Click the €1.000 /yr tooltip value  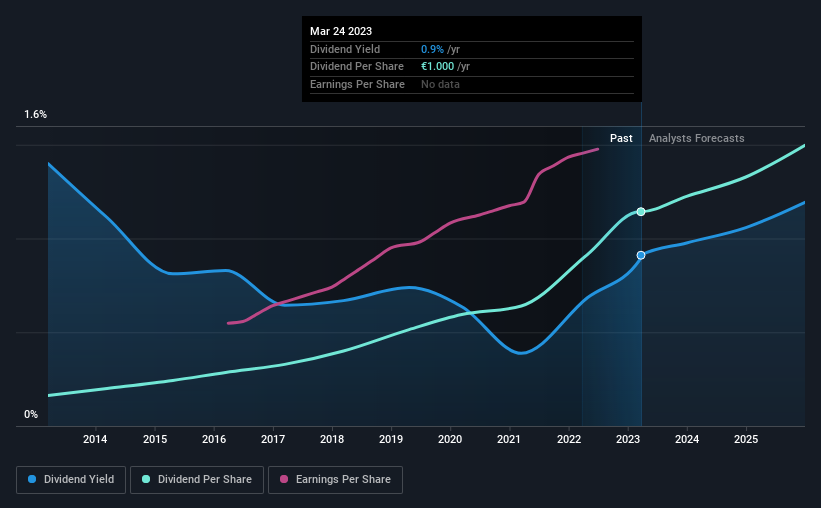point(446,67)
